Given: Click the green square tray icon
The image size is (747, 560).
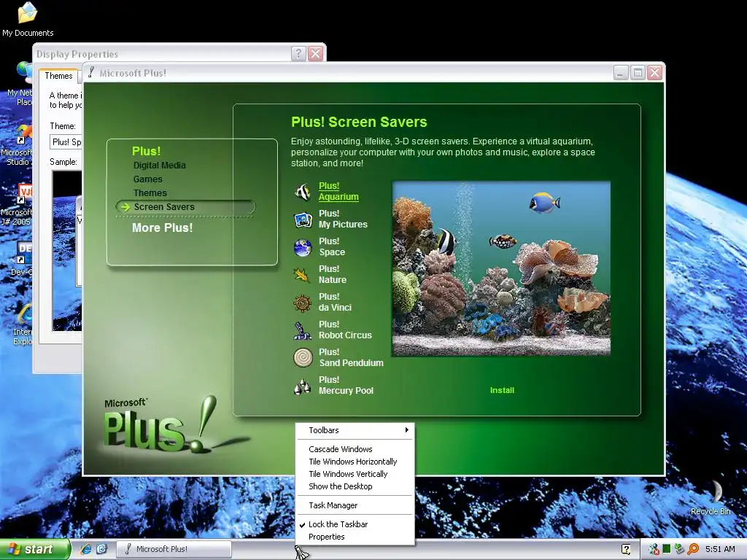Looking at the screenshot, I should point(667,549).
